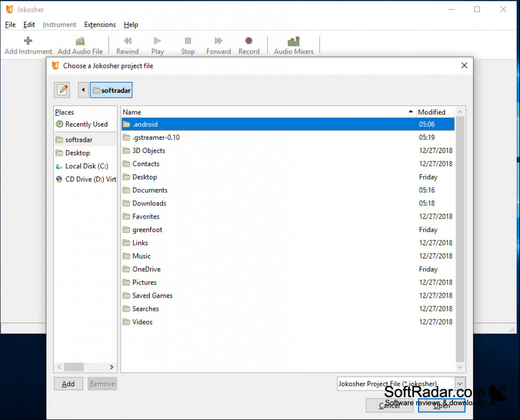
Task: Sort files by the Modified column header
Action: [x=435, y=112]
